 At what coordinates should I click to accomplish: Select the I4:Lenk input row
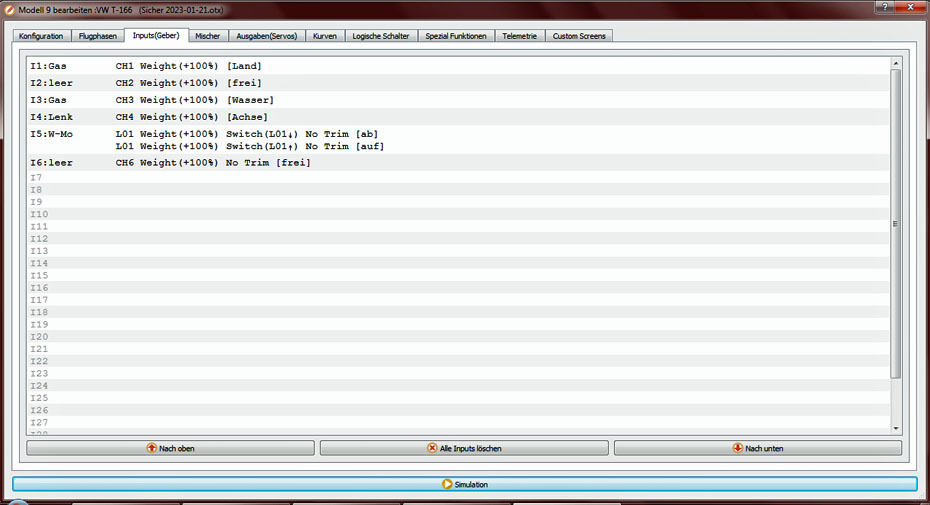coord(458,117)
